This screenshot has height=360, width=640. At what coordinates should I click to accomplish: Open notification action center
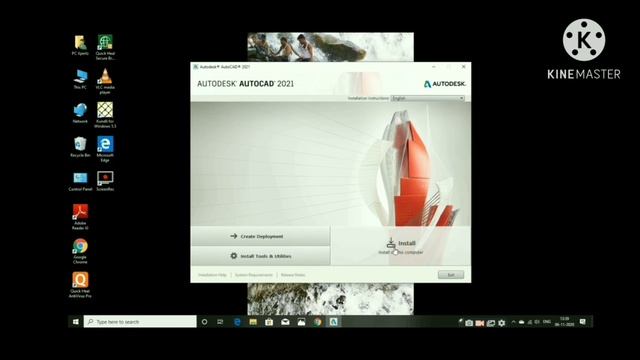tap(583, 322)
